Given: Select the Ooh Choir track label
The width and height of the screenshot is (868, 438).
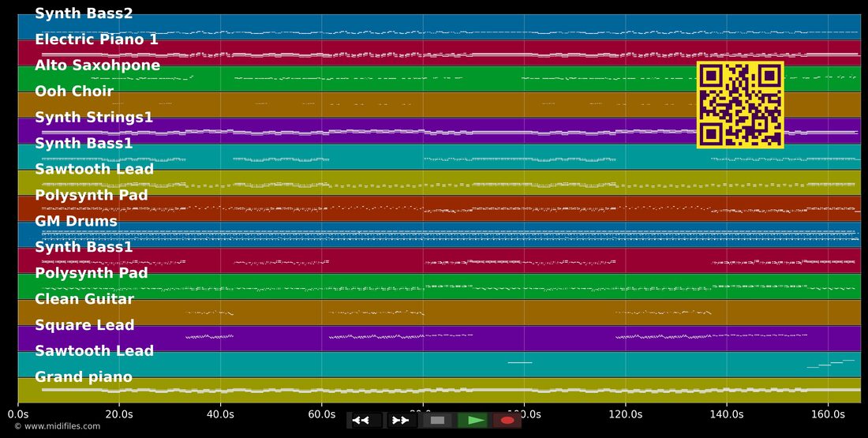Looking at the screenshot, I should click(x=74, y=92).
